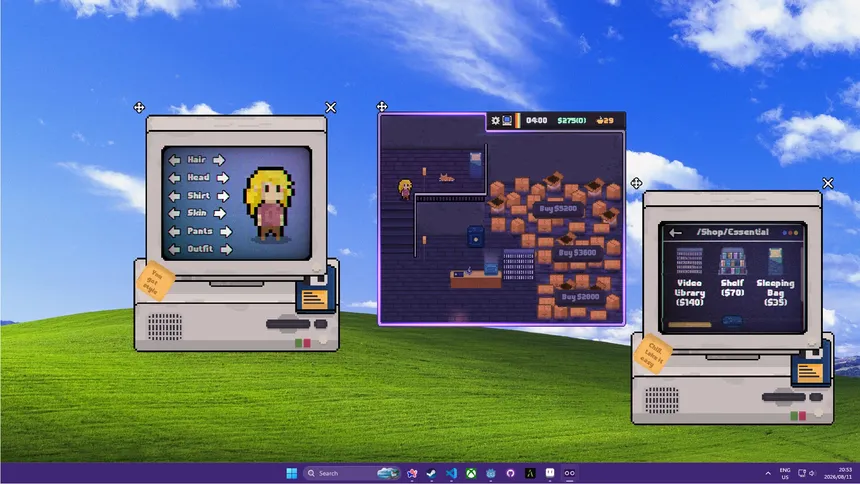Switch to next Shirt option
The image size is (860, 484).
point(223,196)
